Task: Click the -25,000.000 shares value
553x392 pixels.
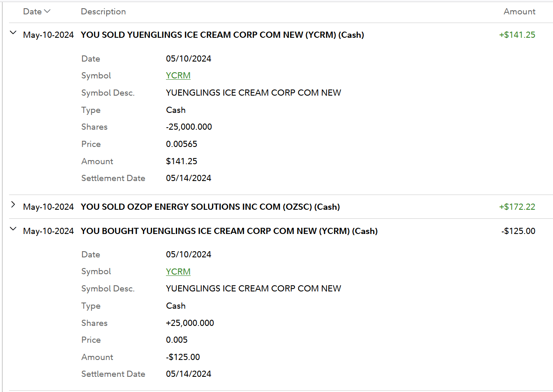Action: tap(189, 127)
